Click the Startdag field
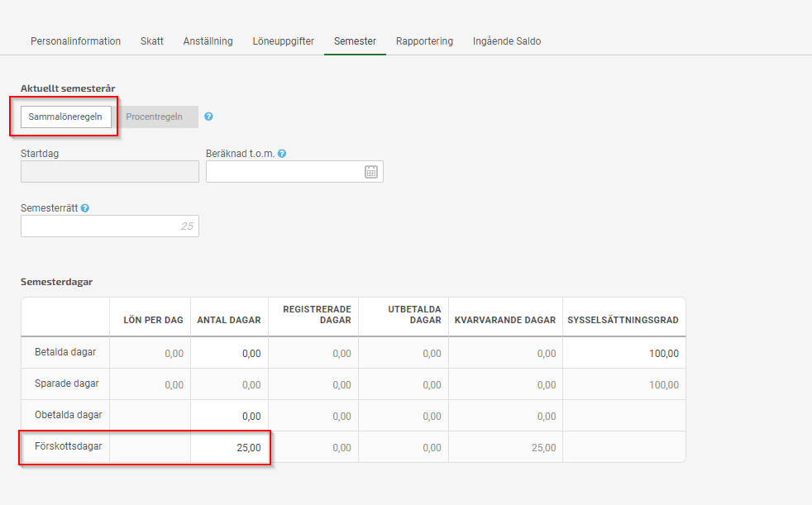812x505 pixels. pyautogui.click(x=110, y=171)
